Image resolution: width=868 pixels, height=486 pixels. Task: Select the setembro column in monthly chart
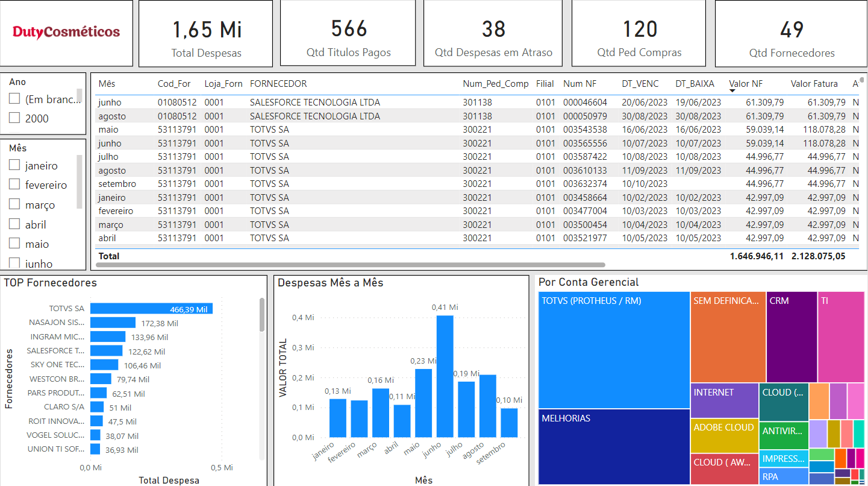pyautogui.click(x=509, y=423)
